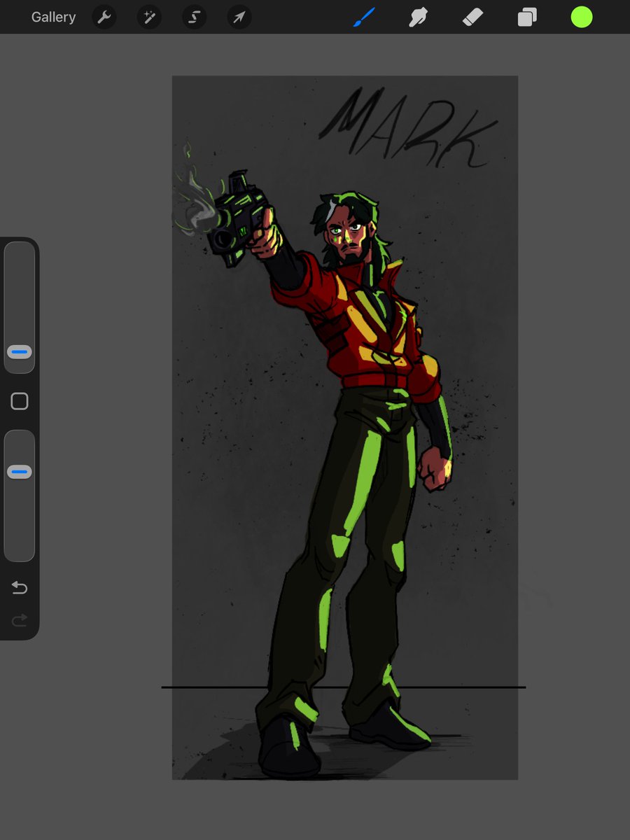This screenshot has width=630, height=840.
Task: Tap the square Modify button in sidebar
Action: coord(20,401)
